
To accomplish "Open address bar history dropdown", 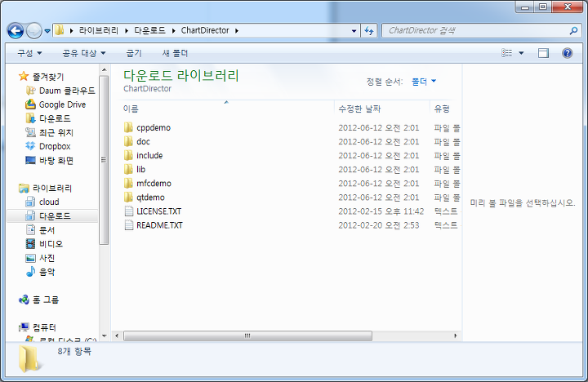I will [x=354, y=31].
